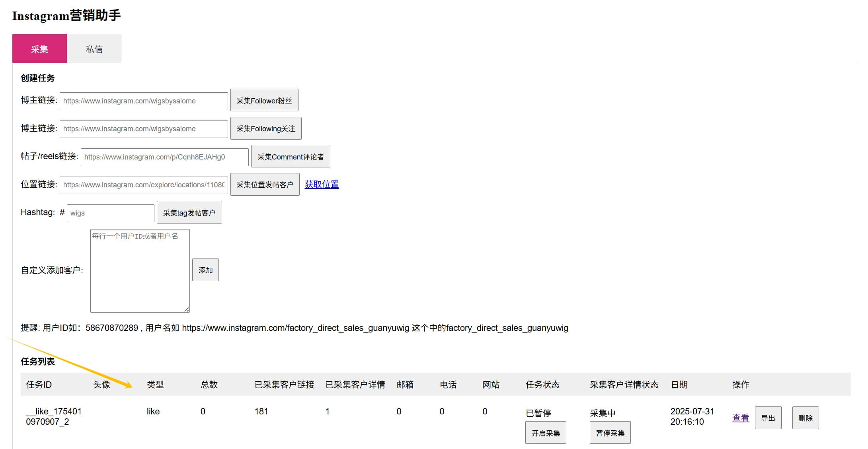Click the 采集Follower粉丝 button
The image size is (868, 449).
264,100
